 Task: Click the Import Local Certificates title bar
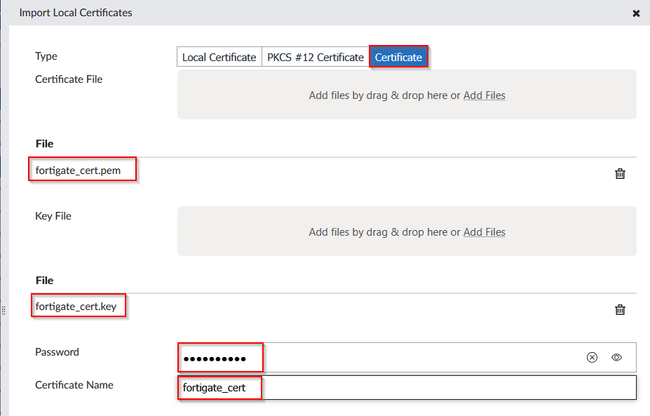(x=300, y=13)
